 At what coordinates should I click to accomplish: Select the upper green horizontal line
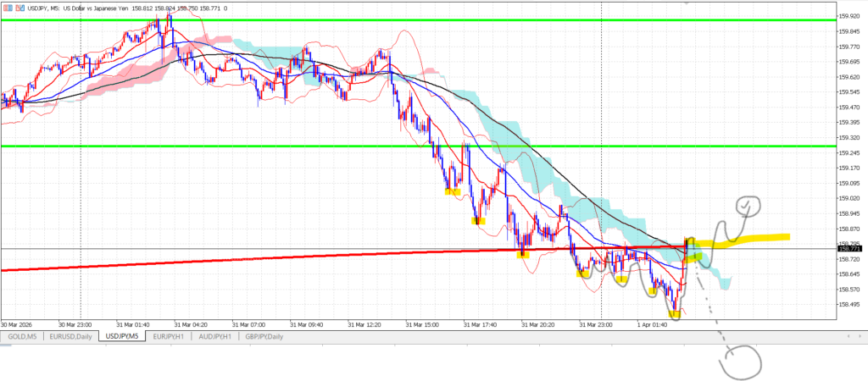coord(339,19)
